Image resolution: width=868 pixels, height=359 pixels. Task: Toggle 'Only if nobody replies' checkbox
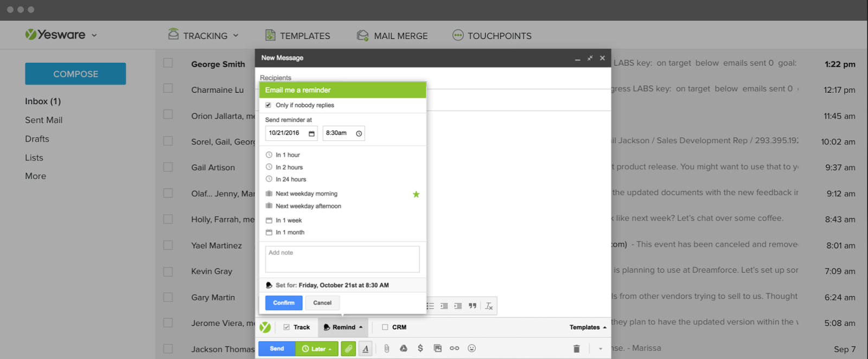click(x=268, y=105)
